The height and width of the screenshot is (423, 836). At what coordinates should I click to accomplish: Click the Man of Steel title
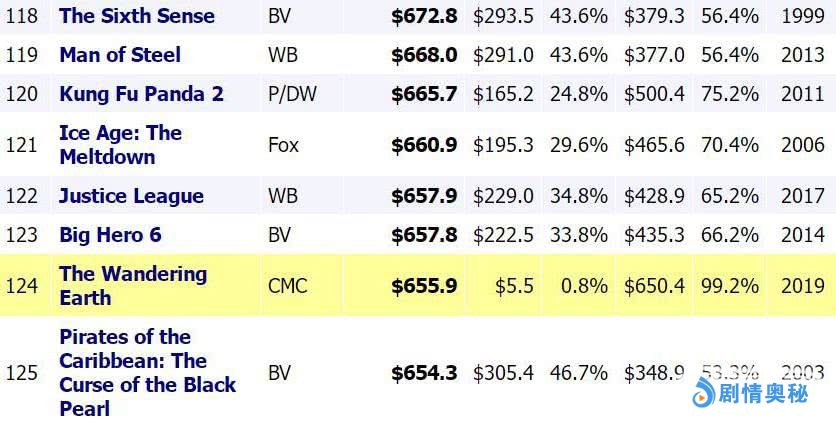(120, 55)
